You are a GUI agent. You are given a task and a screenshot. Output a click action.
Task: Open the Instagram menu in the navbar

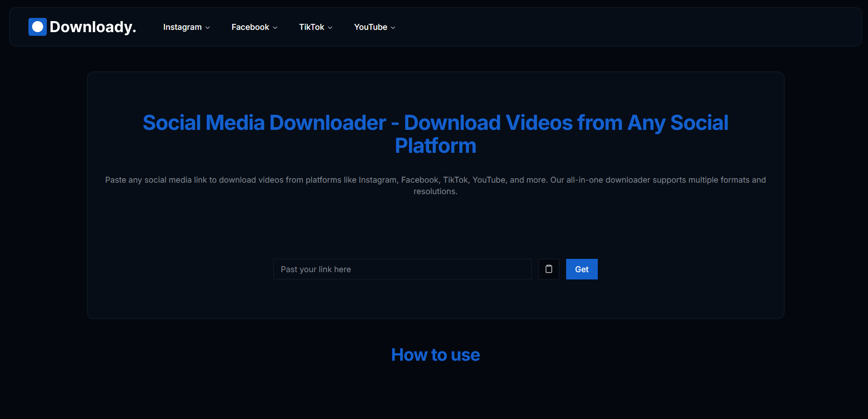coord(182,27)
